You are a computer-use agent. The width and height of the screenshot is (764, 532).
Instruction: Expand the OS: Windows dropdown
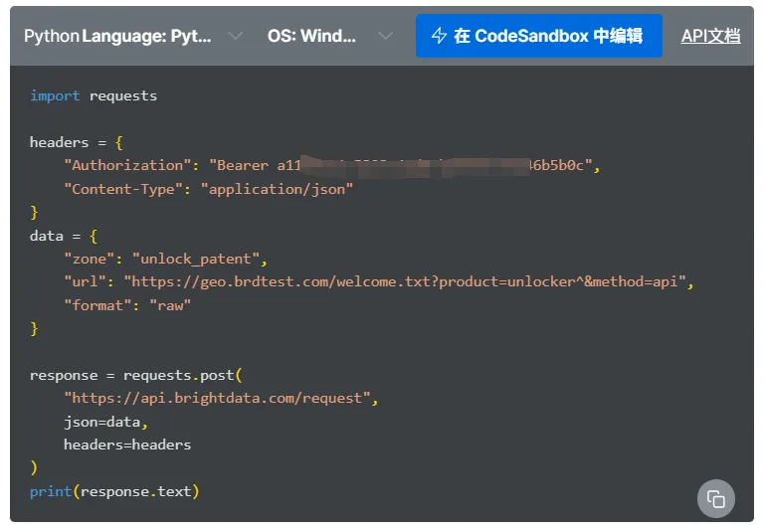(x=330, y=36)
